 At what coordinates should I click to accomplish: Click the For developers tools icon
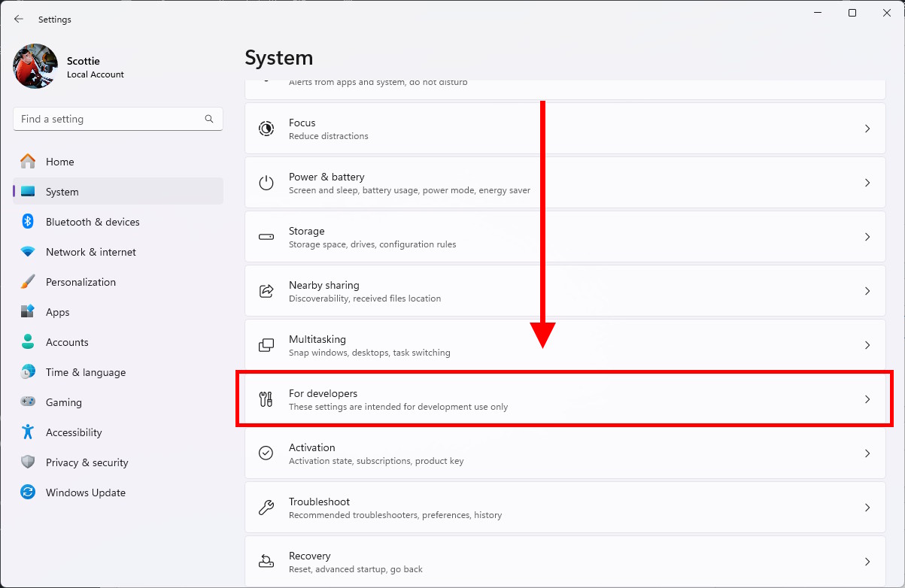[x=266, y=399]
